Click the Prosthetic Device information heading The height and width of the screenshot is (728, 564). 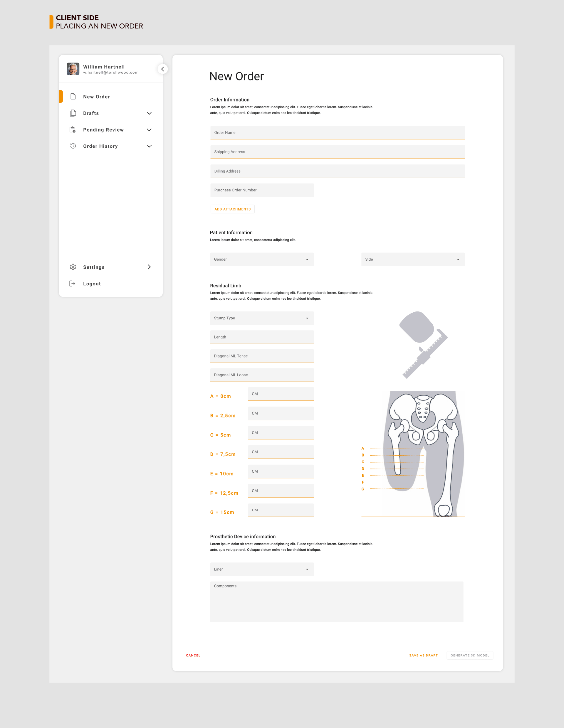click(x=243, y=536)
